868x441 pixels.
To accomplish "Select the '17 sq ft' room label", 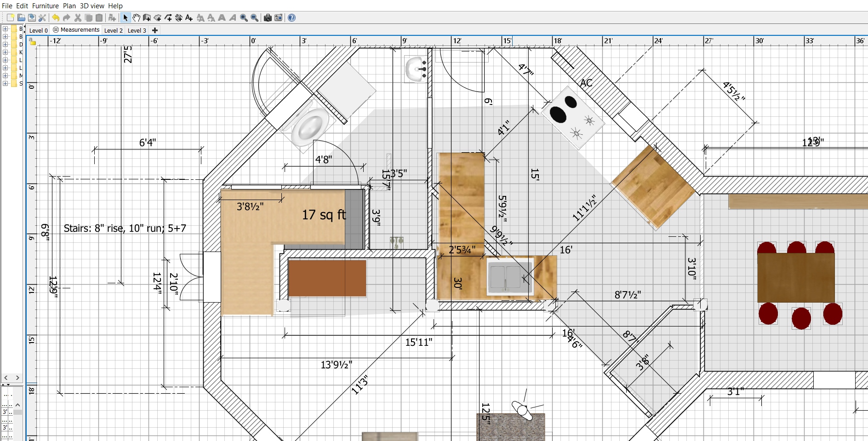I will [324, 215].
